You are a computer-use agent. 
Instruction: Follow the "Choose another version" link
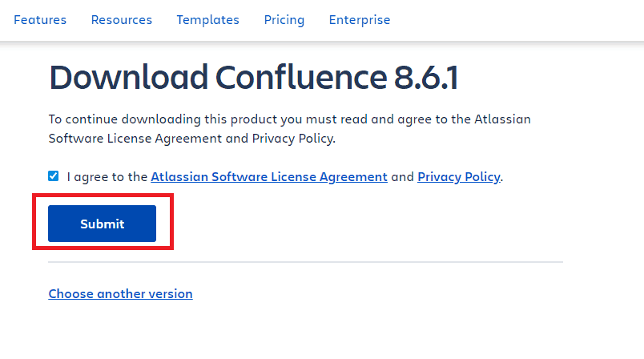[120, 293]
